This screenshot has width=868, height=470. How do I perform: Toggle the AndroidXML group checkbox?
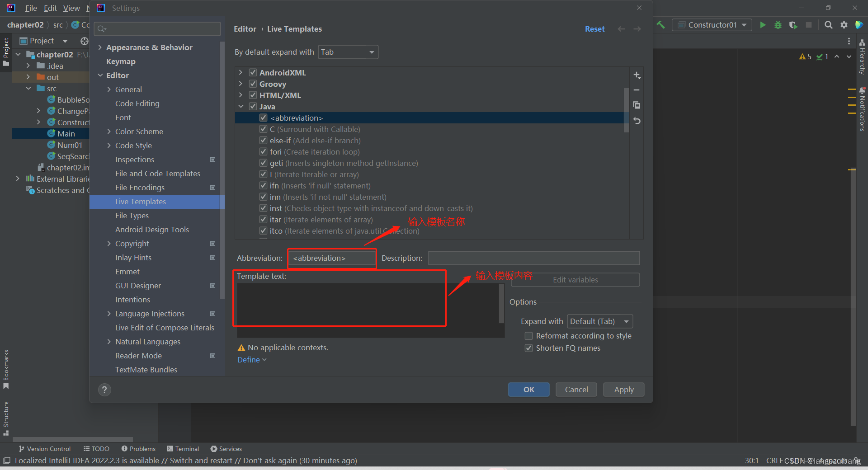click(x=253, y=72)
